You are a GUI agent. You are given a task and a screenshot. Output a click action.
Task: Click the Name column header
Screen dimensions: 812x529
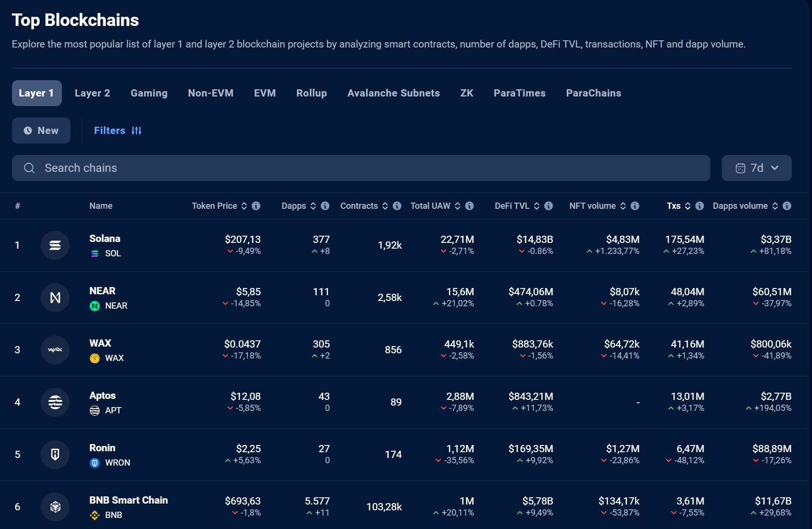point(101,206)
